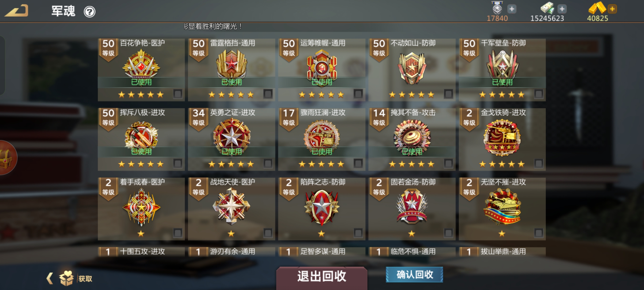
Task: Check the 固若金汤-防御 recycle checkbox
Action: [448, 233]
